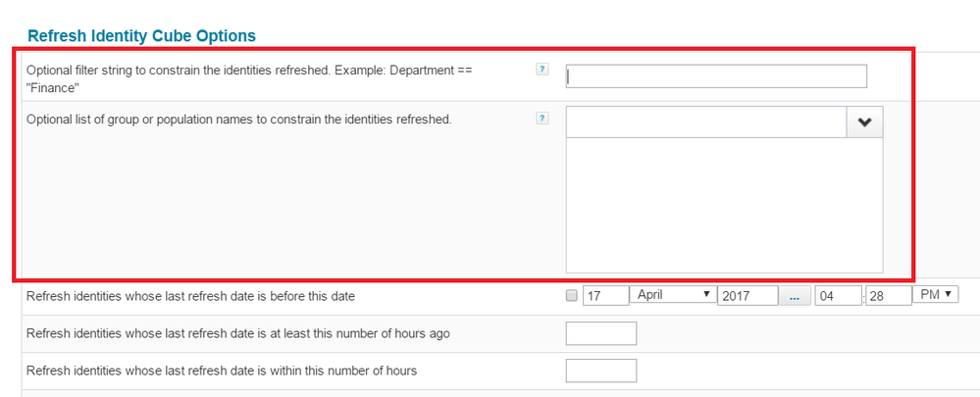This screenshot has height=397, width=980.
Task: Click the group or population names combo field
Action: [x=705, y=122]
